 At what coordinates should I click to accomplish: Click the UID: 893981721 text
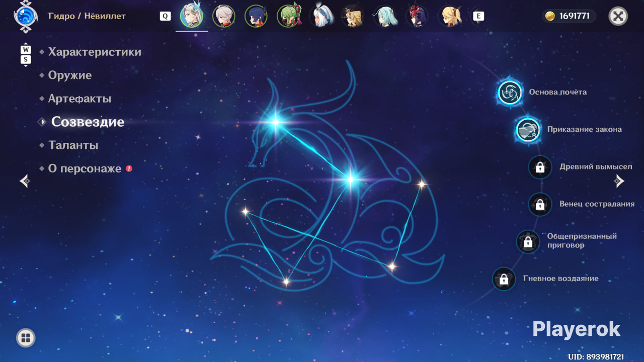(596, 356)
